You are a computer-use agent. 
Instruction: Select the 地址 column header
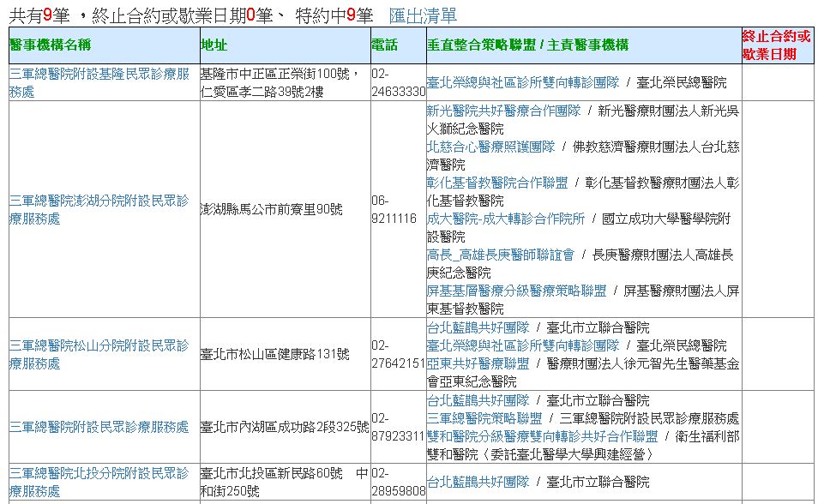(286, 45)
